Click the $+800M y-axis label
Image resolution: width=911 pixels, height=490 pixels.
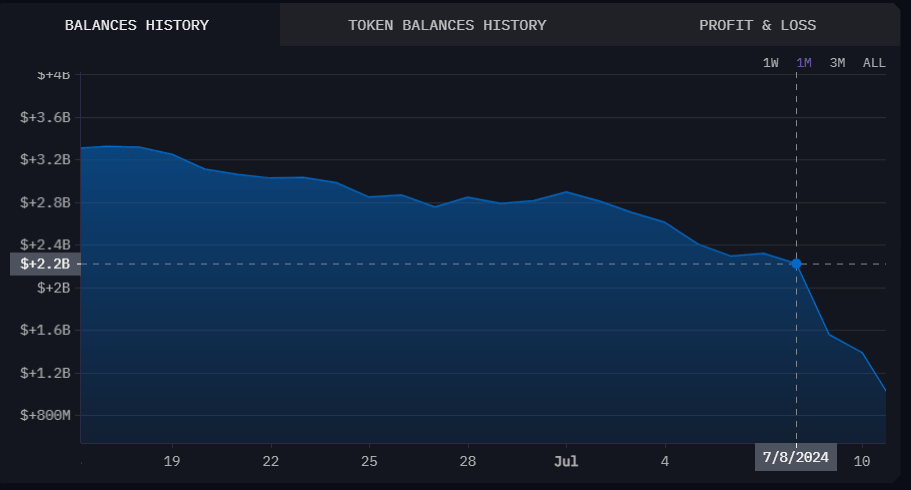pyautogui.click(x=45, y=415)
